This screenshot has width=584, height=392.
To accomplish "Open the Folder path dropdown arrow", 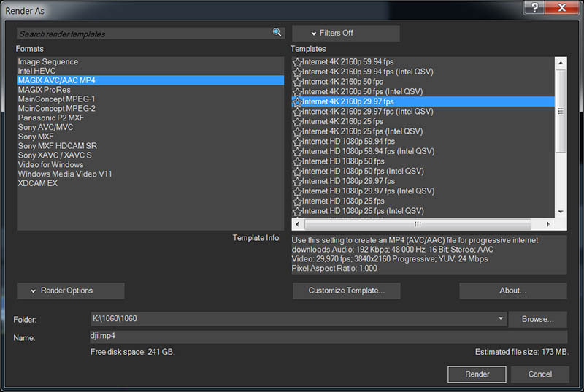I will pyautogui.click(x=500, y=318).
